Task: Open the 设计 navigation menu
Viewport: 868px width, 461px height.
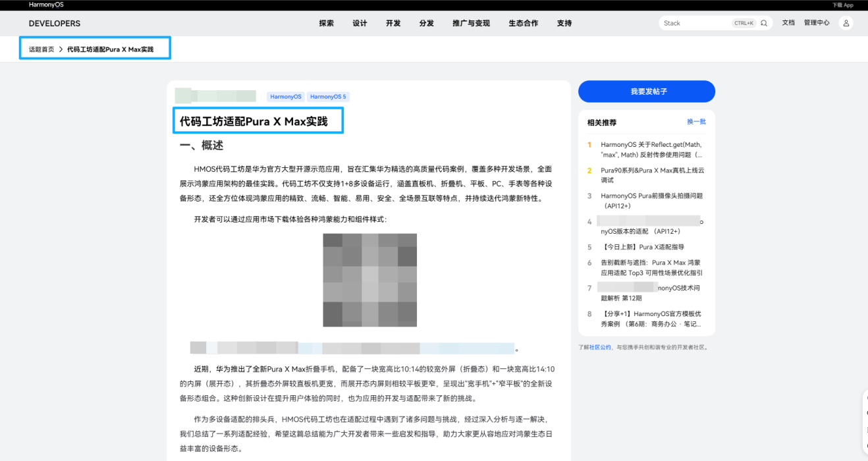Action: point(360,22)
